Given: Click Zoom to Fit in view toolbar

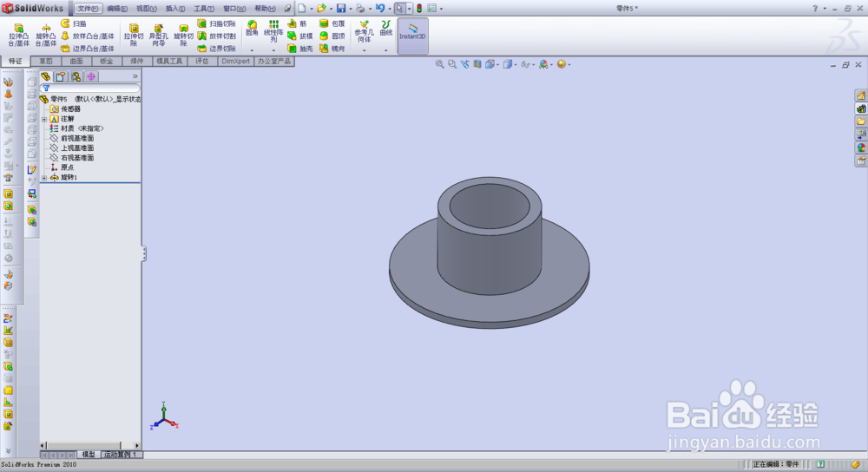Looking at the screenshot, I should point(439,64).
